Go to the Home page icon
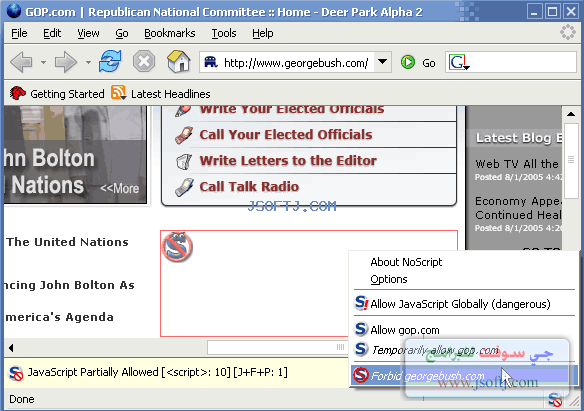584x411 pixels. tap(178, 61)
